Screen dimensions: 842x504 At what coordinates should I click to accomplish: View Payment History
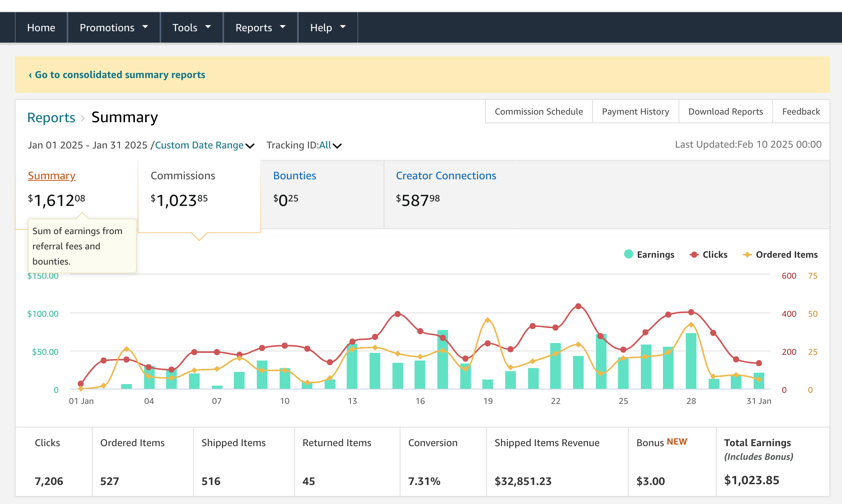[636, 112]
